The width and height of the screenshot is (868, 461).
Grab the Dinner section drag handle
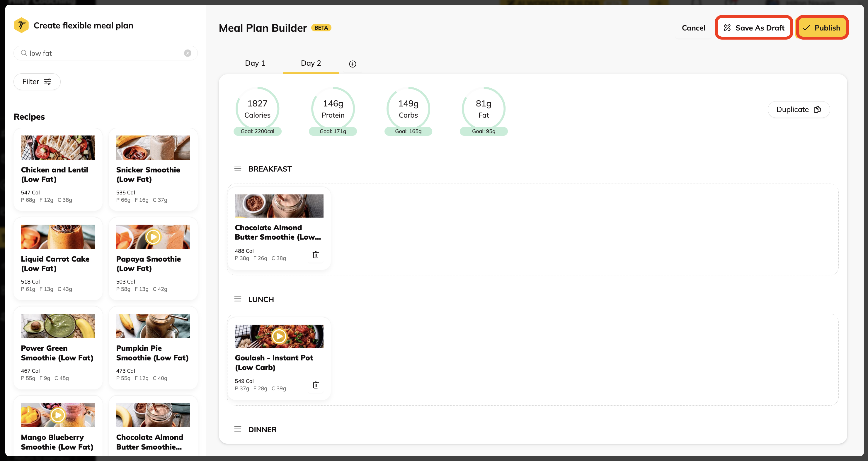(x=238, y=429)
